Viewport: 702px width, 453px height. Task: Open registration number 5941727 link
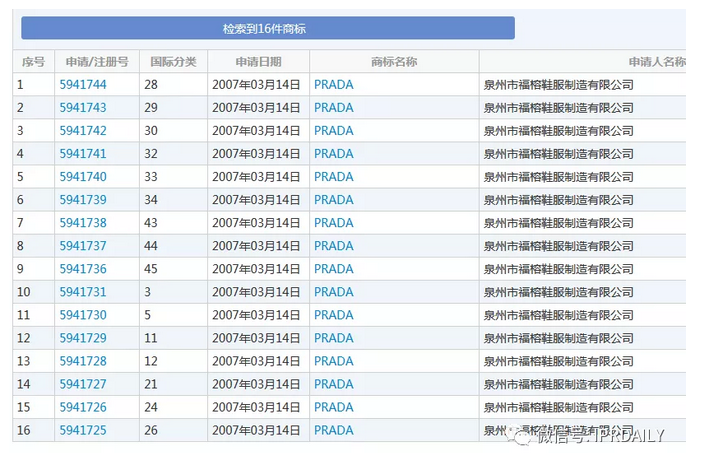[x=83, y=385]
